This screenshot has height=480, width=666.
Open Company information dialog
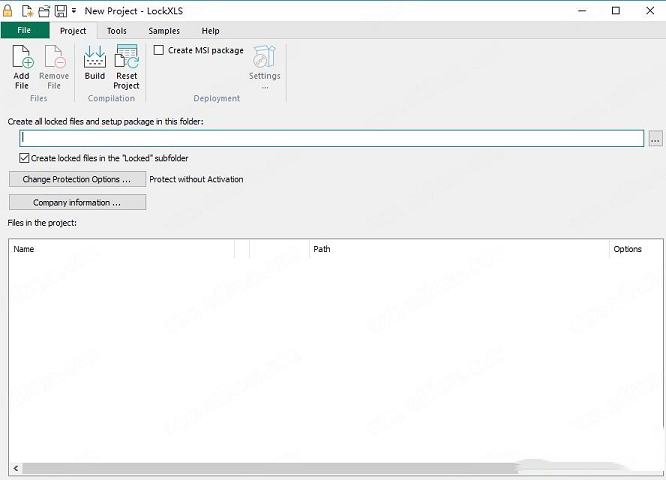pyautogui.click(x=77, y=203)
